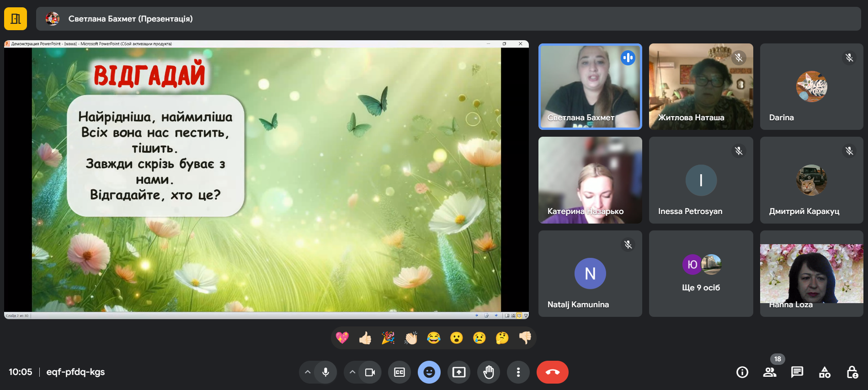
Task: Click the shared PowerPoint presentation slide
Action: click(266, 180)
